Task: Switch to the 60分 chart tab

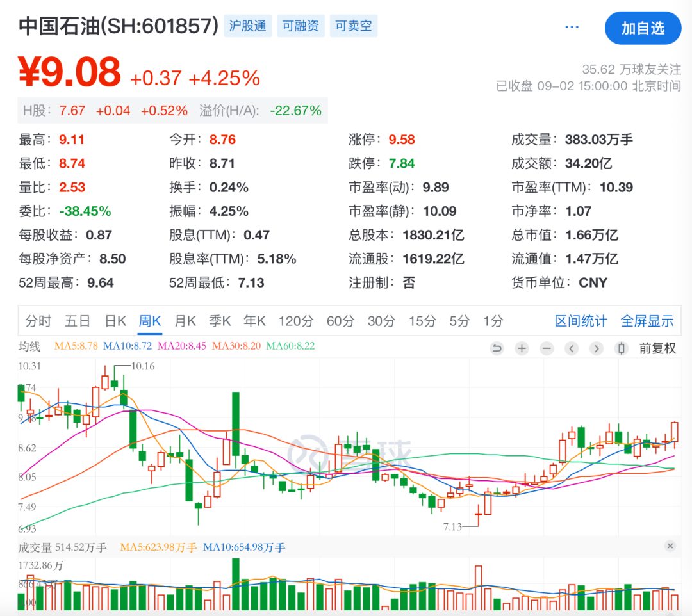Action: point(340,321)
